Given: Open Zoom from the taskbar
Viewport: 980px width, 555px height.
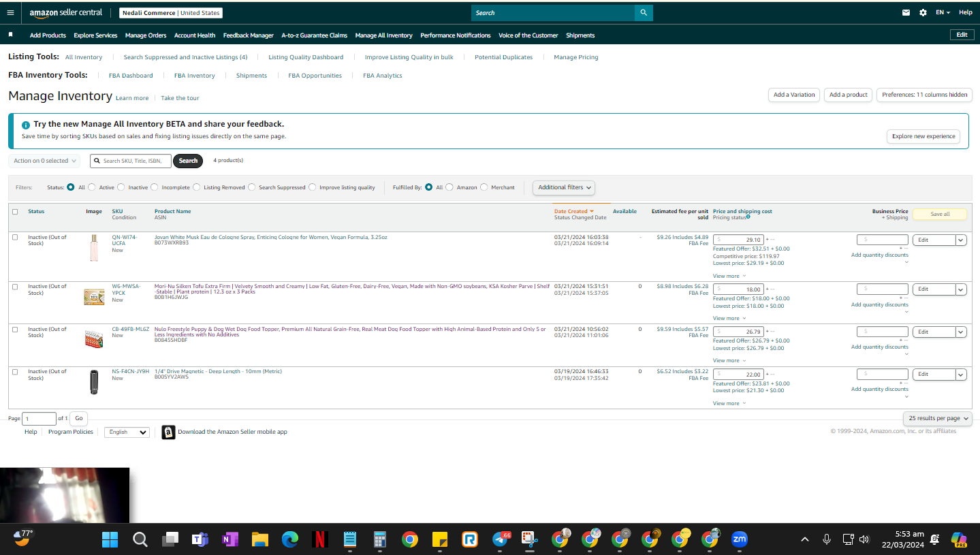Looking at the screenshot, I should coord(739,539).
